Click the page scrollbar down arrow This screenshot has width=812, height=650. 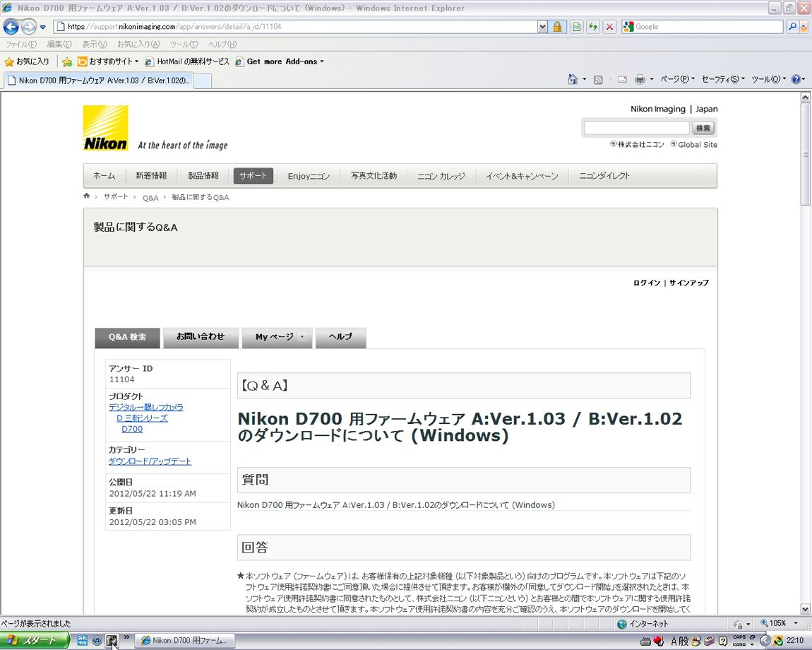805,609
